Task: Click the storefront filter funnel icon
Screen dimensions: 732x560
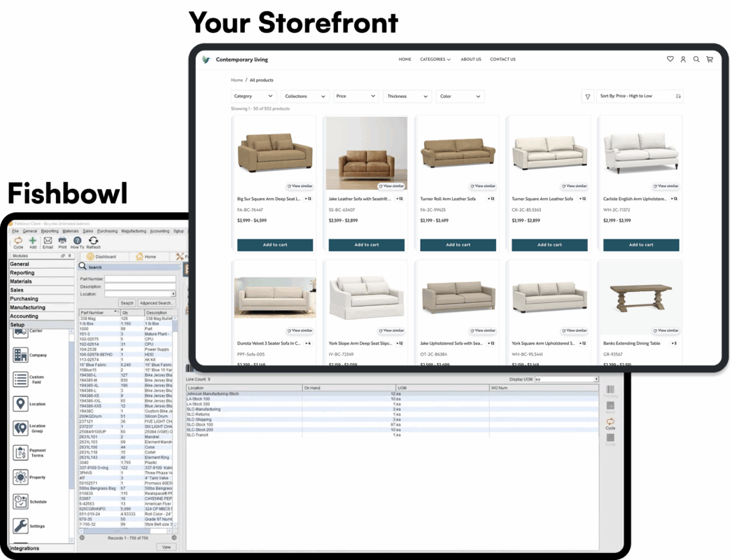Action: (587, 97)
